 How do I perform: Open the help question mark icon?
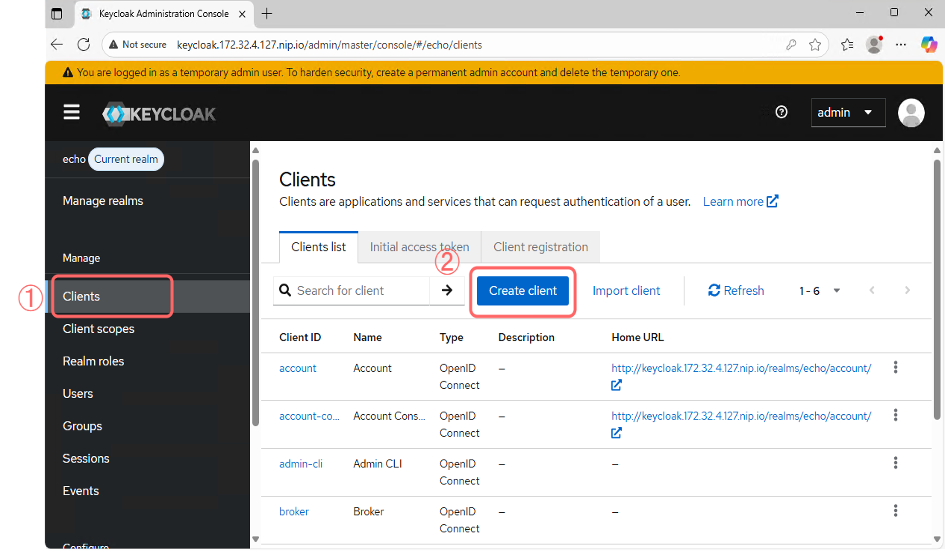[782, 113]
